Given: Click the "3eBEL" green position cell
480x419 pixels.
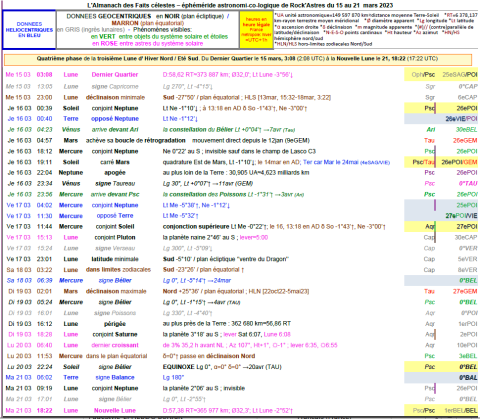Looking at the screenshot, I should 468,356.
